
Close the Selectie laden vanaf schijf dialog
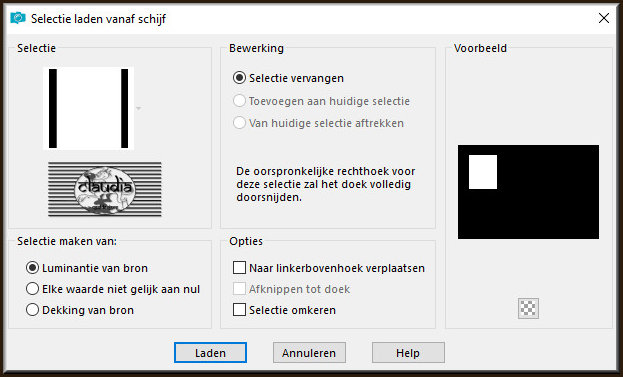pos(604,18)
